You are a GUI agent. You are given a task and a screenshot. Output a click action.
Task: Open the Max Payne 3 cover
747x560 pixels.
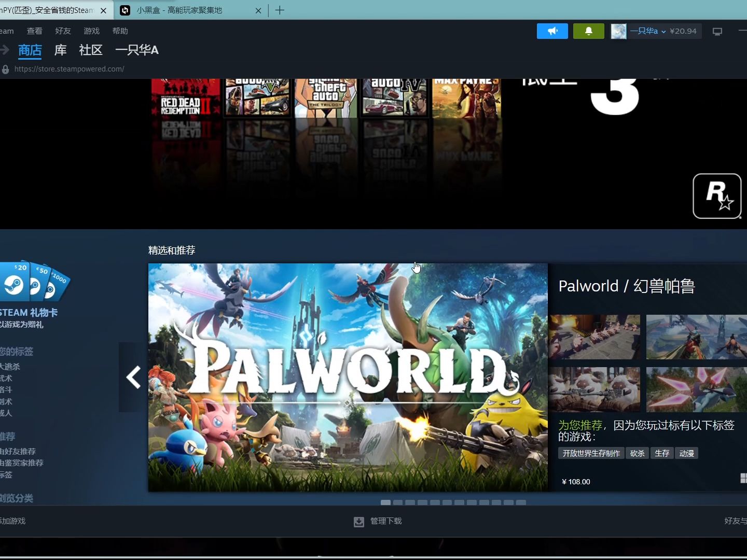pyautogui.click(x=466, y=97)
